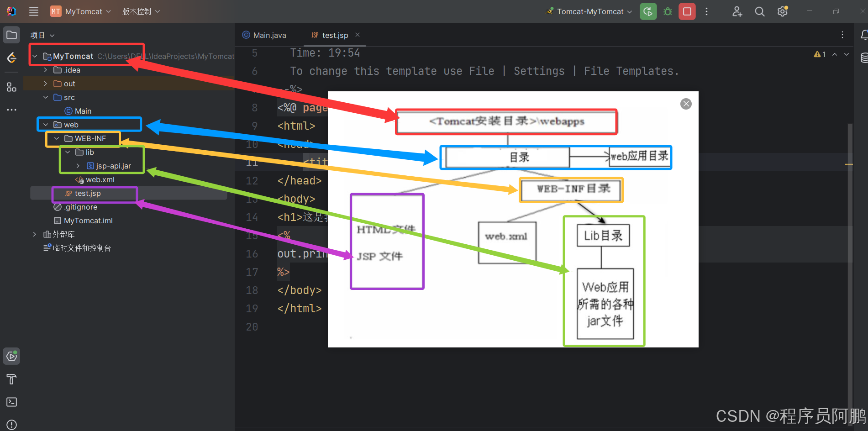Close the image preview popup

[686, 104]
